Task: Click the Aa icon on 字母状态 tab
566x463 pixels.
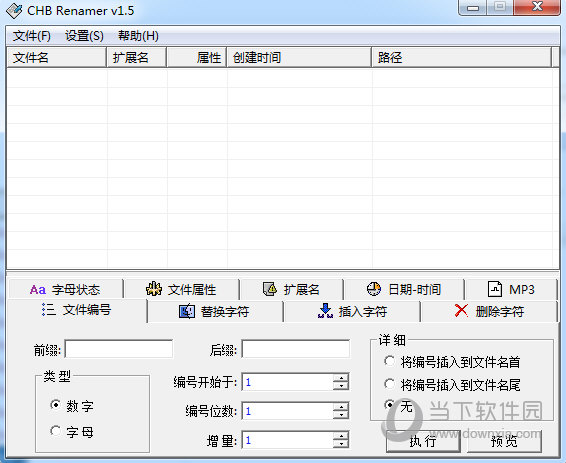Action: coord(38,290)
